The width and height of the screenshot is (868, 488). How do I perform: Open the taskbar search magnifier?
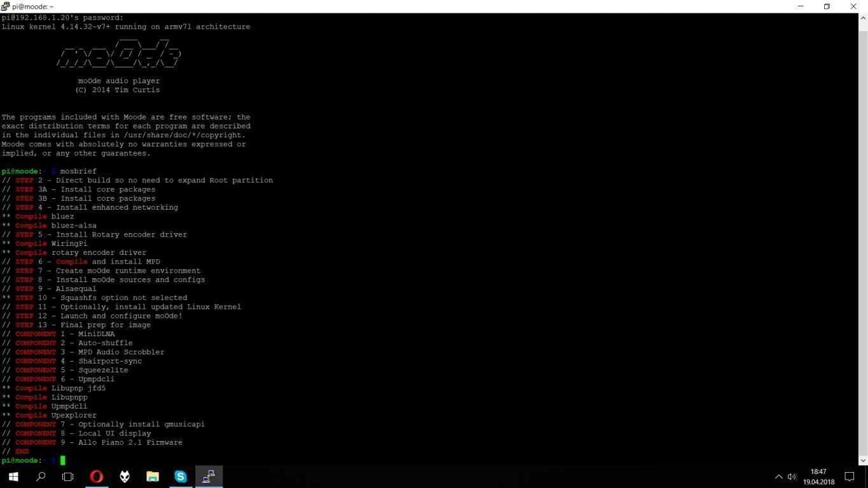coord(41,476)
